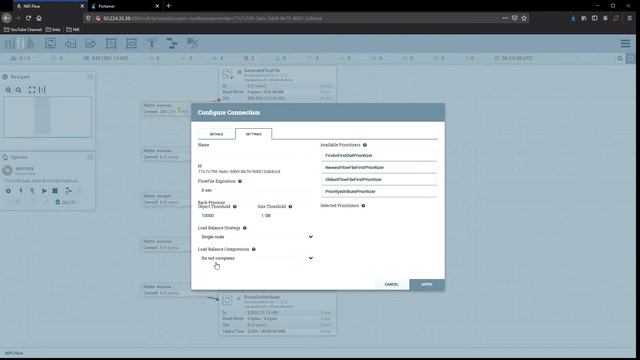Open a new browser tab
Viewport: 640px width, 360px height.
[x=169, y=6]
